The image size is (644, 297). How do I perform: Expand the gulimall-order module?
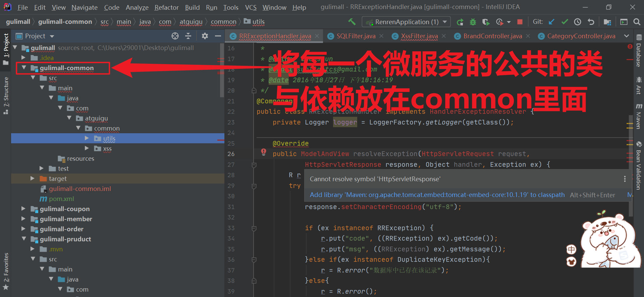[x=24, y=229]
